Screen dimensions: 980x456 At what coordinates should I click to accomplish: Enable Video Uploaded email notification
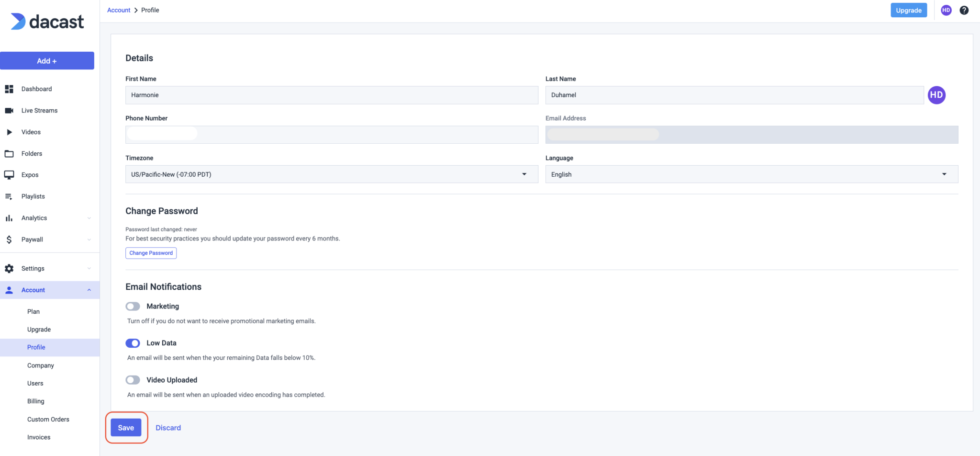click(133, 380)
